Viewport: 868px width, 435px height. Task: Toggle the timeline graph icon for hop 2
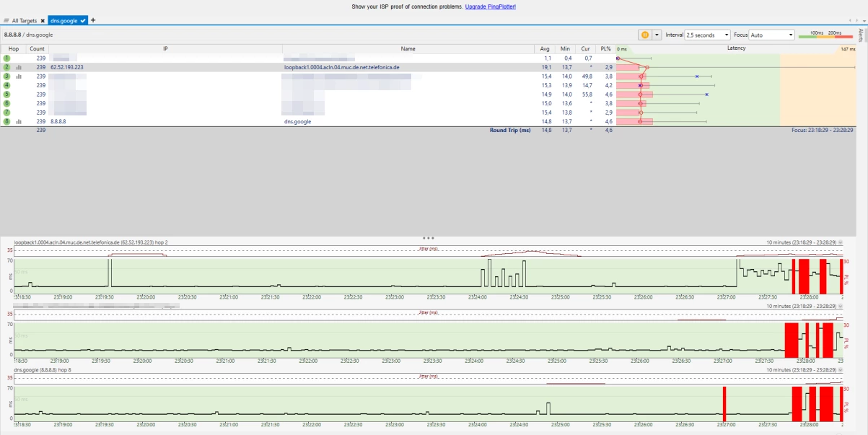(x=19, y=67)
